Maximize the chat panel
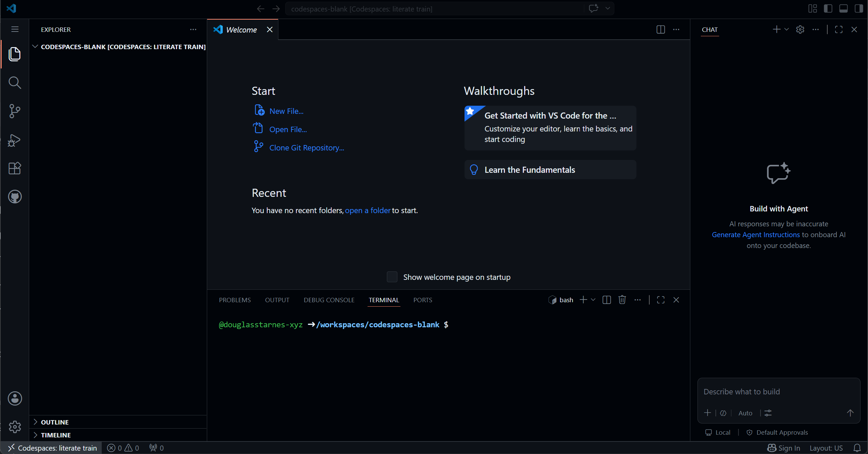 point(839,29)
